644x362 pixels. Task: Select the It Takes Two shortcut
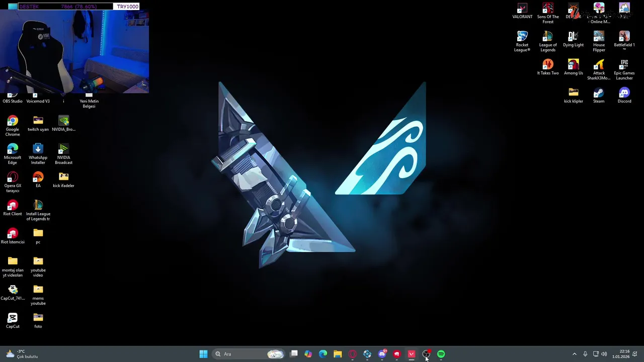point(548,68)
